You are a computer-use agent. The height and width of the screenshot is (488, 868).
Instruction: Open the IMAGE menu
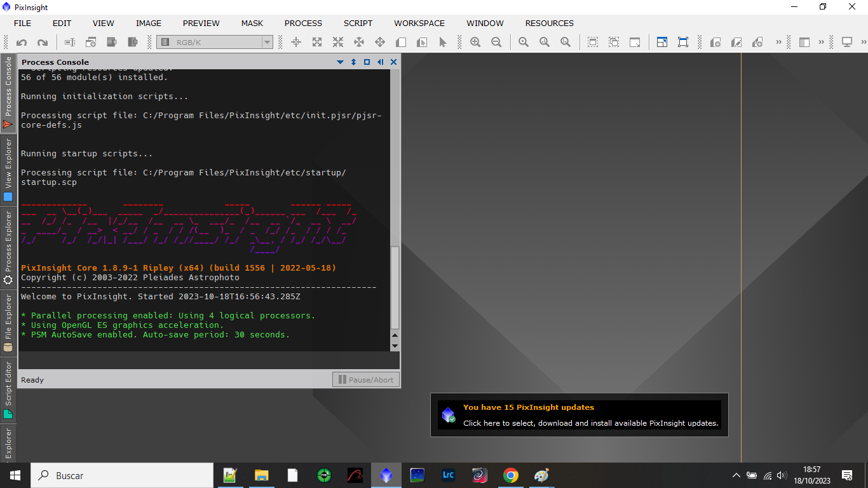[x=149, y=23]
